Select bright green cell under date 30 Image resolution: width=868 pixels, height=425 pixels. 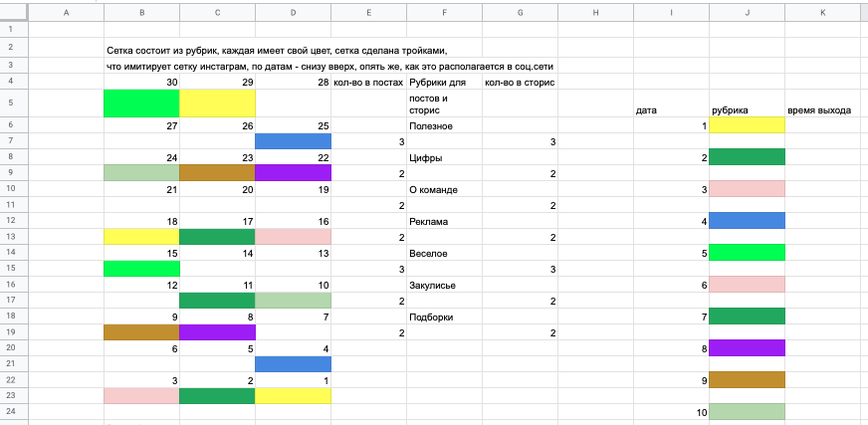tap(141, 104)
